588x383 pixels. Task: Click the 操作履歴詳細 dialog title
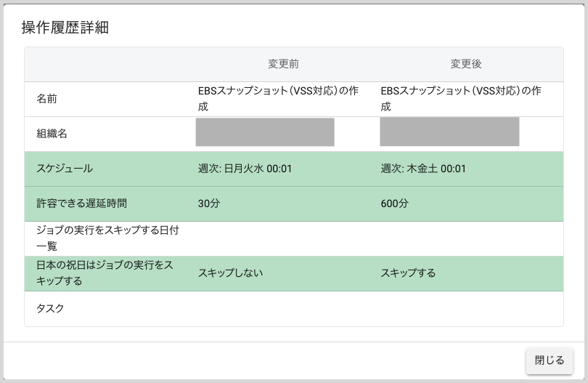pyautogui.click(x=65, y=28)
